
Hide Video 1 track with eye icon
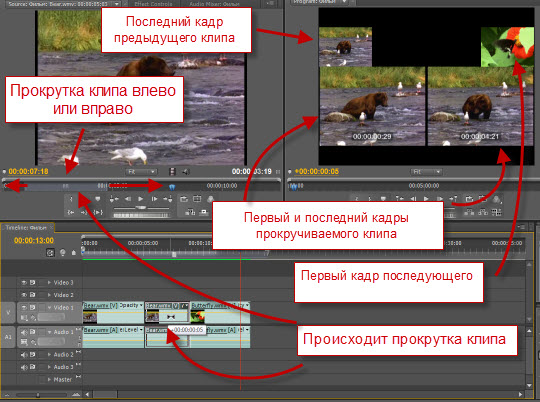pos(24,307)
